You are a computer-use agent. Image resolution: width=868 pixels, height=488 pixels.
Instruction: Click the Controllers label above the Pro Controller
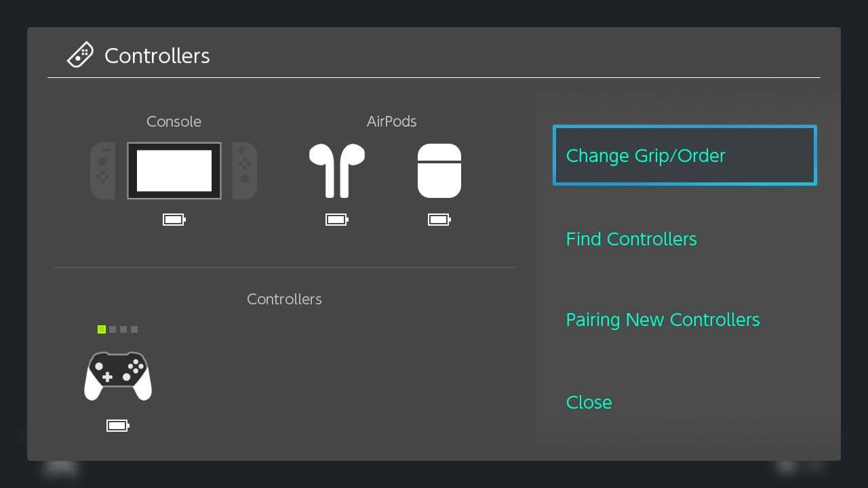284,299
